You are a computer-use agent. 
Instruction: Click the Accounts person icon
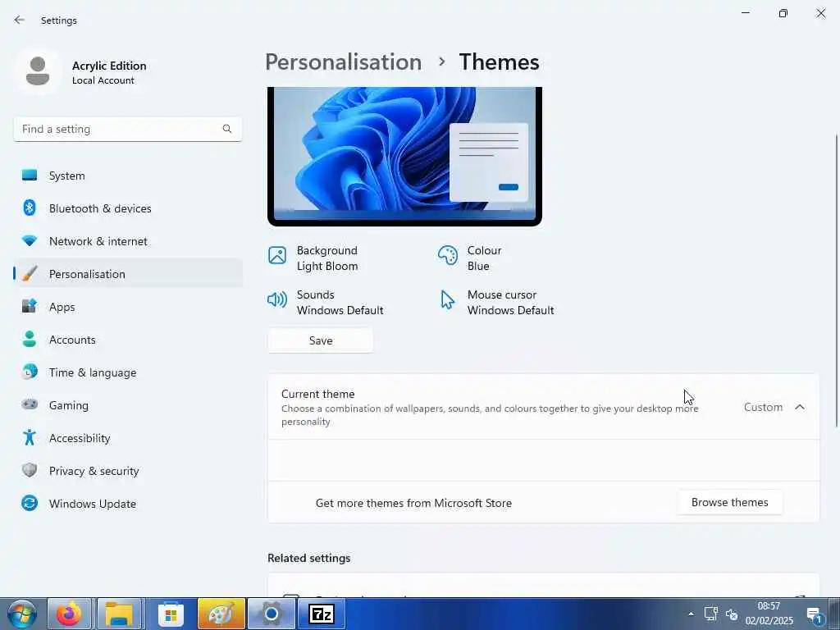[x=30, y=339]
